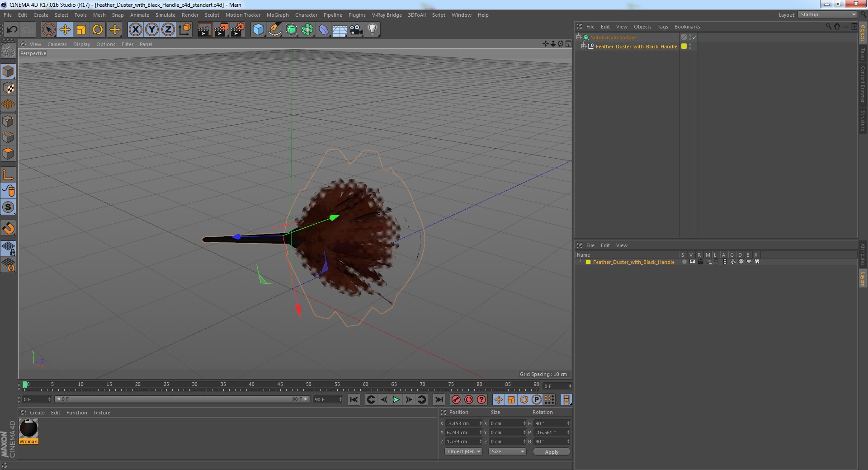868x470 pixels.
Task: Click the Rotation P value field
Action: (552, 432)
